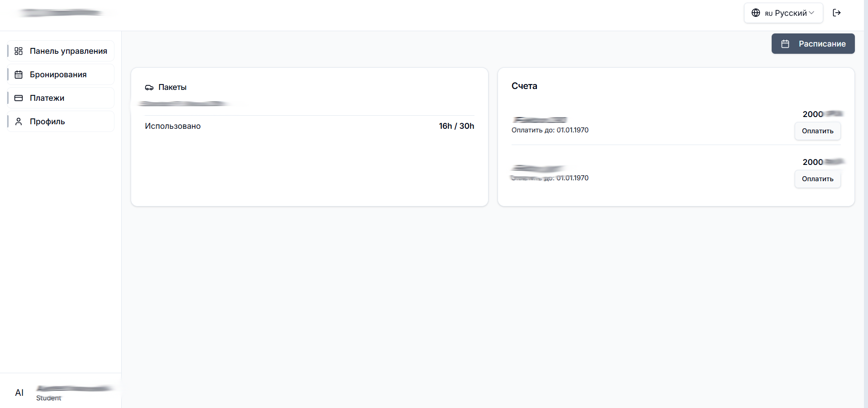Navigate to Платежи in sidebar

(47, 98)
